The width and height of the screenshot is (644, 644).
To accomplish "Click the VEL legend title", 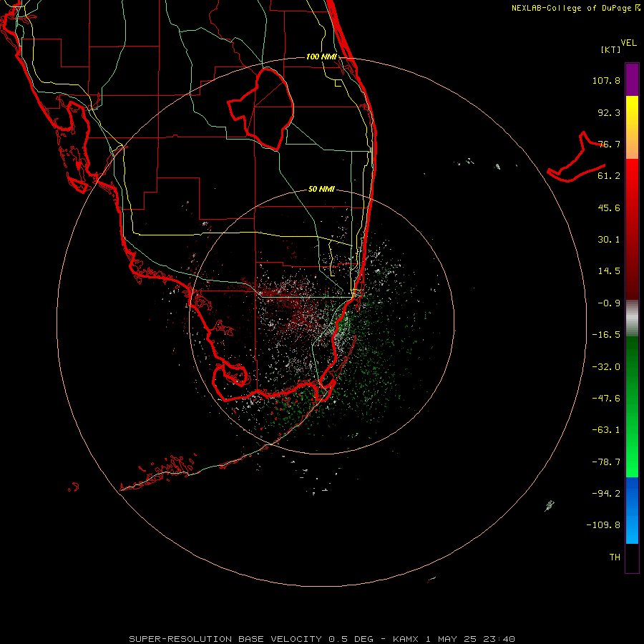I will tap(628, 42).
